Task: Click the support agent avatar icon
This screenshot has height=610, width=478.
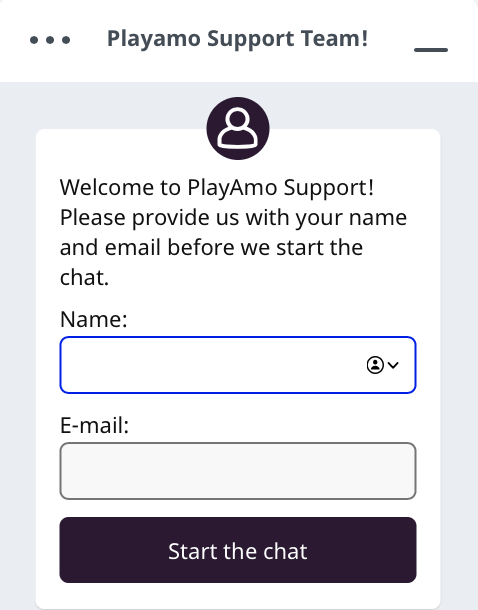Action: coord(238,128)
